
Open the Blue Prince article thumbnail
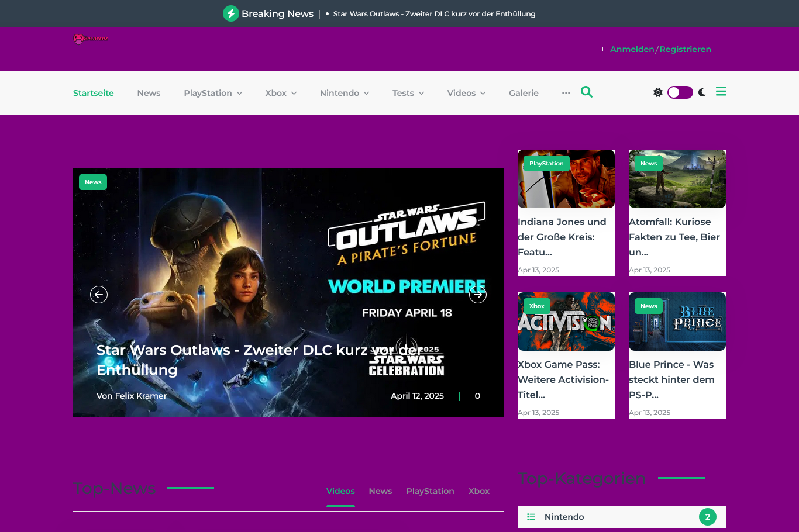677,322
